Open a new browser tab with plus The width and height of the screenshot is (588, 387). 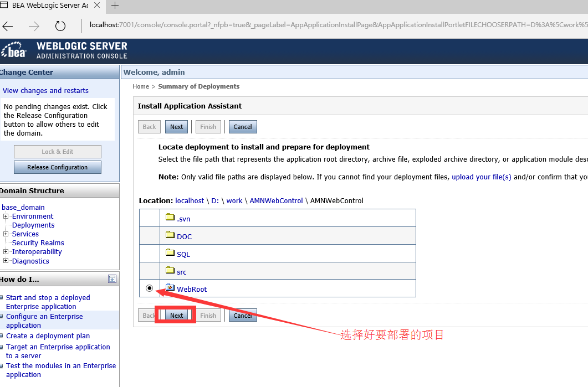[x=115, y=5]
